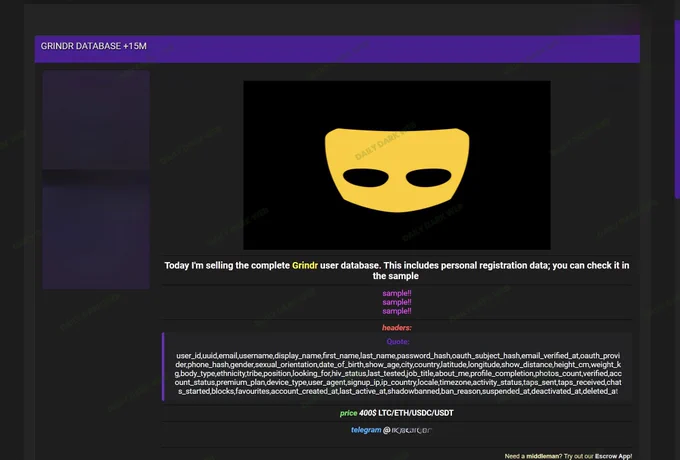Click the '400$ LTC/ETH/USDC/USDT' text
Viewport: 680px width, 460px height.
pyautogui.click(x=406, y=413)
